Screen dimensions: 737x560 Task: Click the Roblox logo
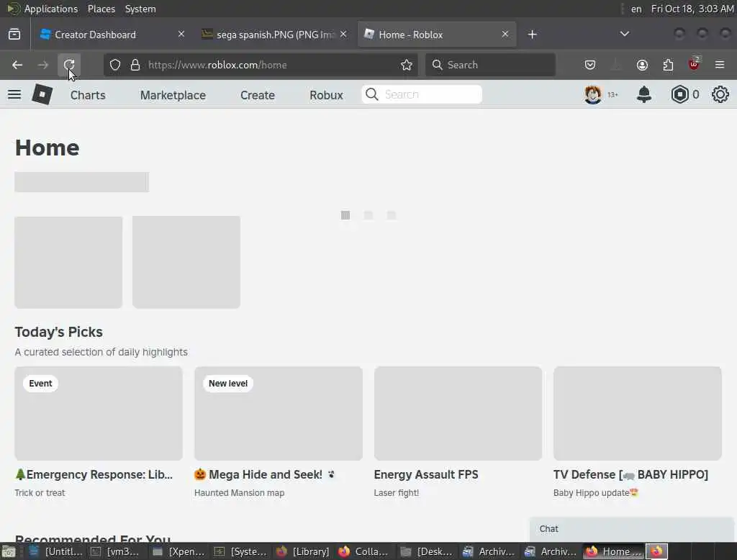(42, 94)
